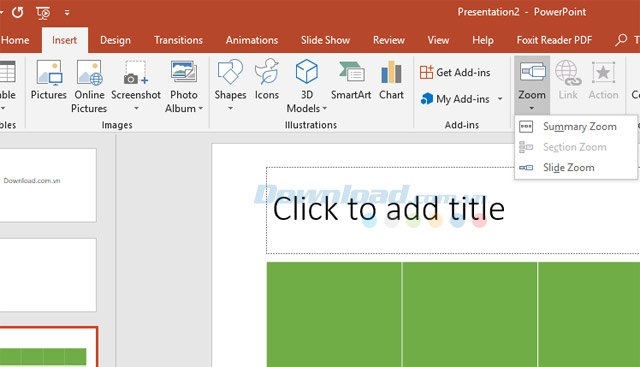The image size is (640, 367).
Task: Click the Get Add-ins label
Action: (463, 72)
